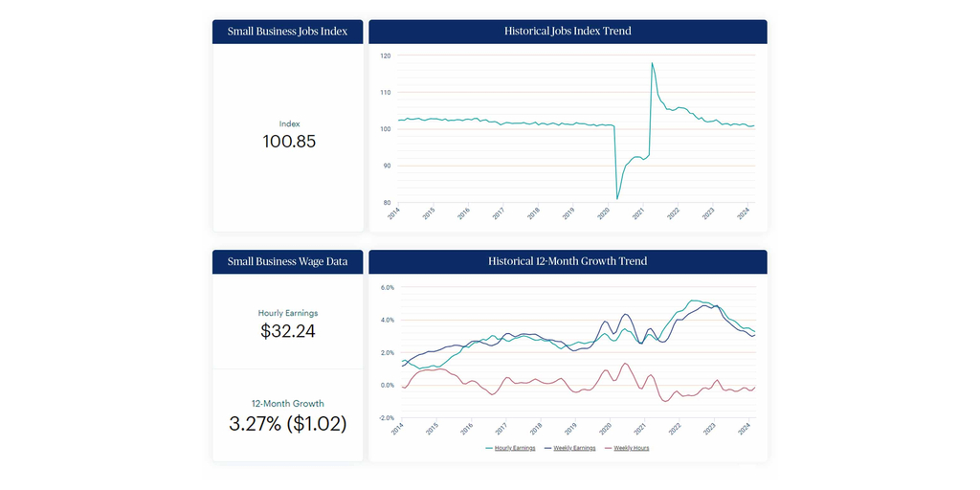Click the Index label above 100.85
This screenshot has height=490, width=980.
[x=289, y=123]
